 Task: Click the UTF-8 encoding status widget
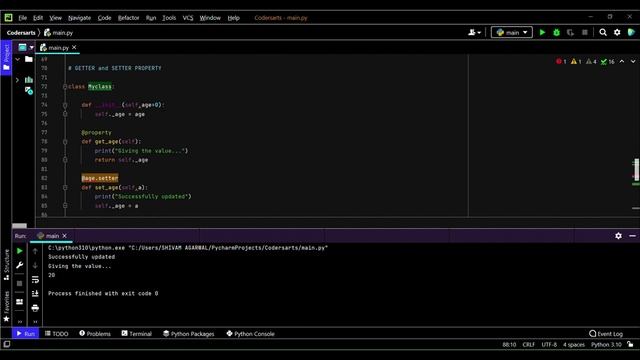click(x=549, y=344)
